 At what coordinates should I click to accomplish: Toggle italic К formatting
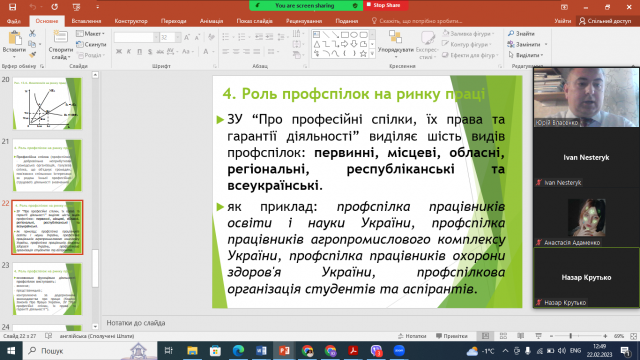click(x=129, y=51)
